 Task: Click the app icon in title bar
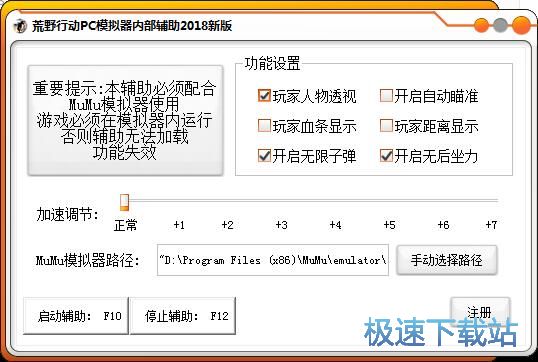[x=20, y=26]
